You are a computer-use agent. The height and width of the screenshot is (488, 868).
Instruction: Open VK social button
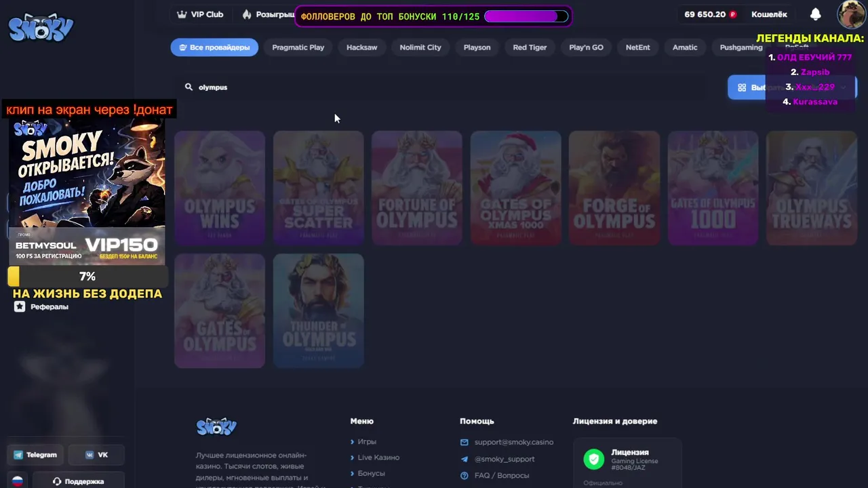tap(96, 455)
